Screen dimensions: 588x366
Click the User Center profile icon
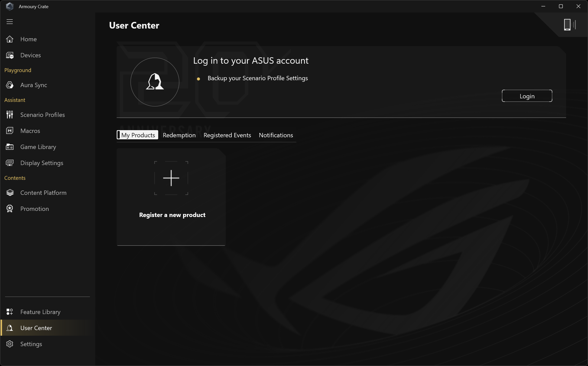click(x=10, y=328)
